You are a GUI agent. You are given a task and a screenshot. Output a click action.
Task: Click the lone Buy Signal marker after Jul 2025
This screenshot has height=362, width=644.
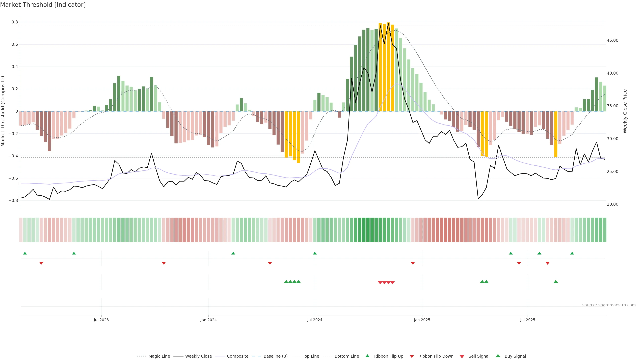click(555, 282)
